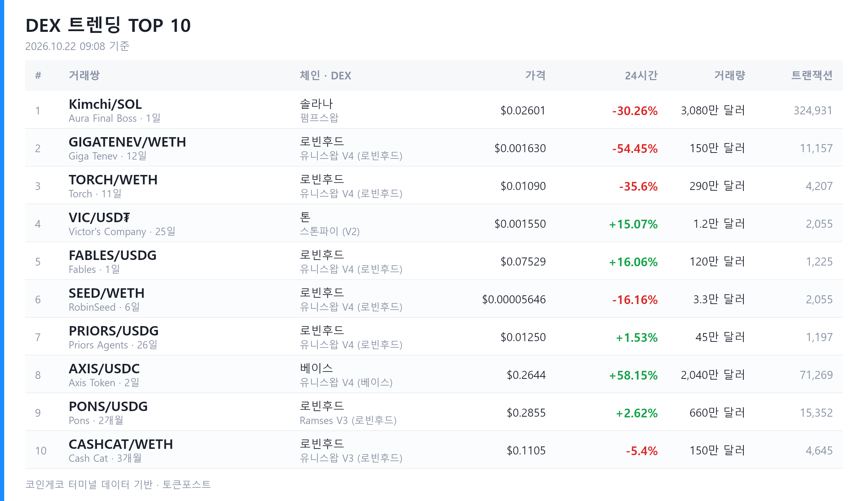868x501 pixels.
Task: Click the Ramses V3 (로빈후드) label
Action: [348, 420]
